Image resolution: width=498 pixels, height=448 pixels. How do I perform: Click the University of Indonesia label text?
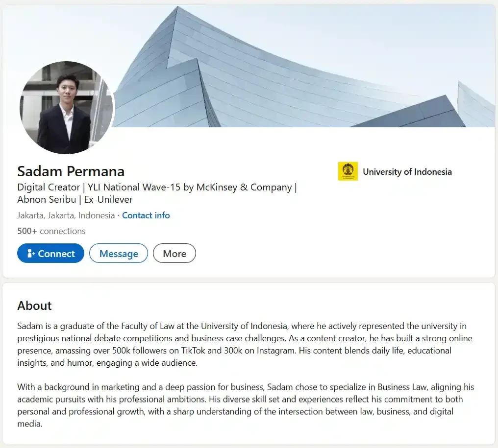407,171
